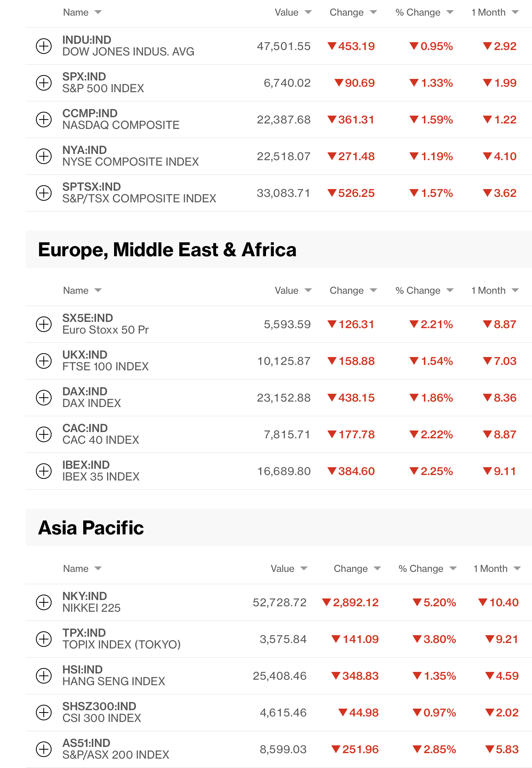Add S&P 500 Index to watchlist
The image size is (532, 768).
pos(44,83)
